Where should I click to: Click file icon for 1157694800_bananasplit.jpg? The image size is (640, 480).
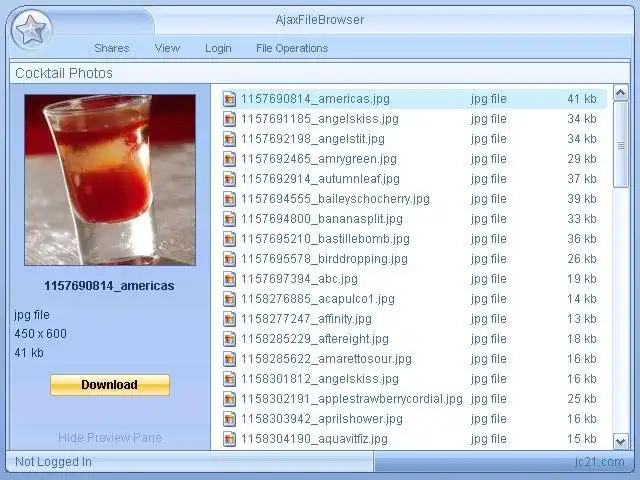tap(229, 219)
